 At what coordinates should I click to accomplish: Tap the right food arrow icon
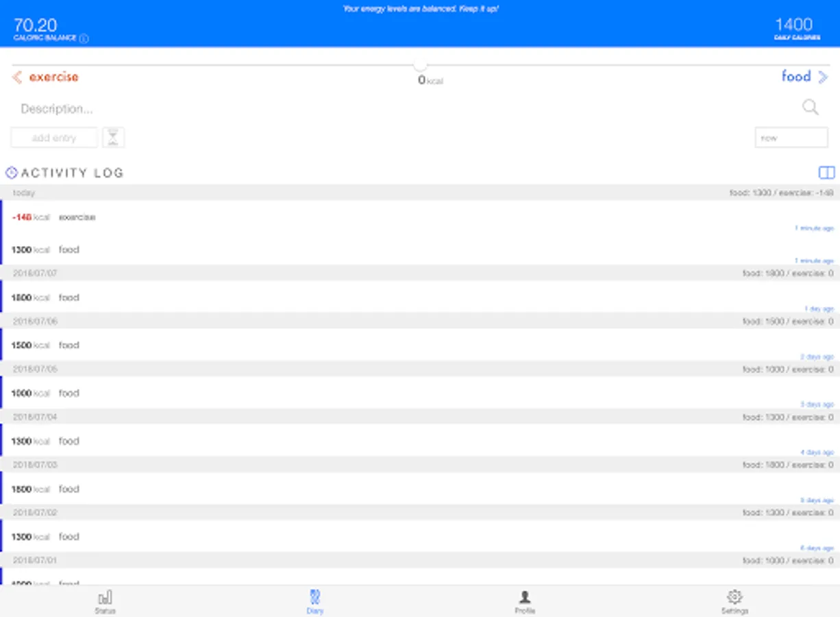pos(823,77)
